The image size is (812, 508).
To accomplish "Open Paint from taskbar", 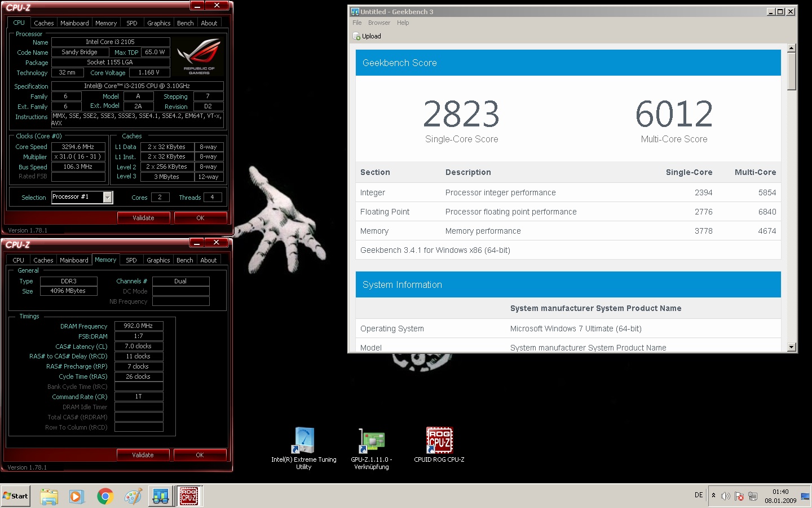I will coord(133,496).
